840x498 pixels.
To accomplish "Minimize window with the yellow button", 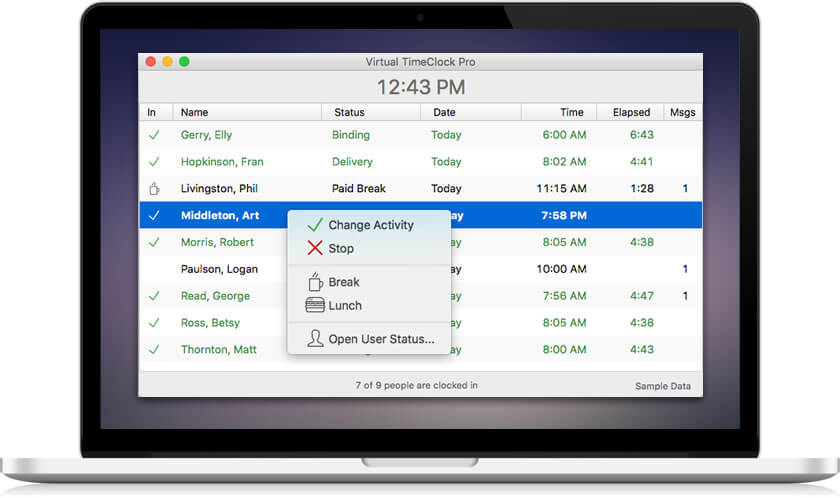I will (167, 62).
